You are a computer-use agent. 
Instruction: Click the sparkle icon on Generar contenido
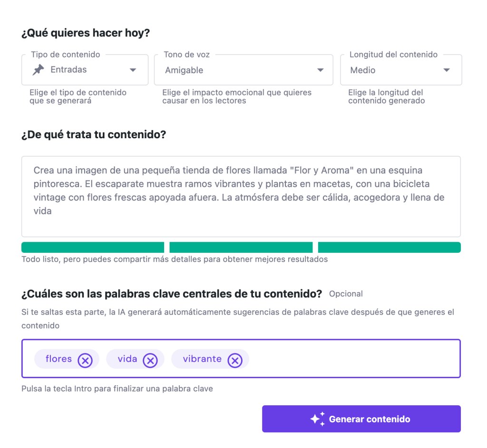pyautogui.click(x=317, y=419)
